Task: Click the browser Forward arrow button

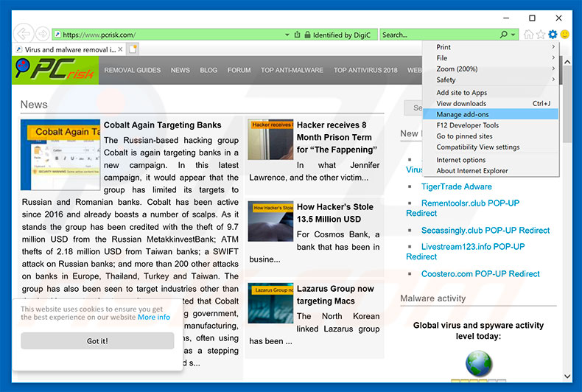Action: [43, 34]
